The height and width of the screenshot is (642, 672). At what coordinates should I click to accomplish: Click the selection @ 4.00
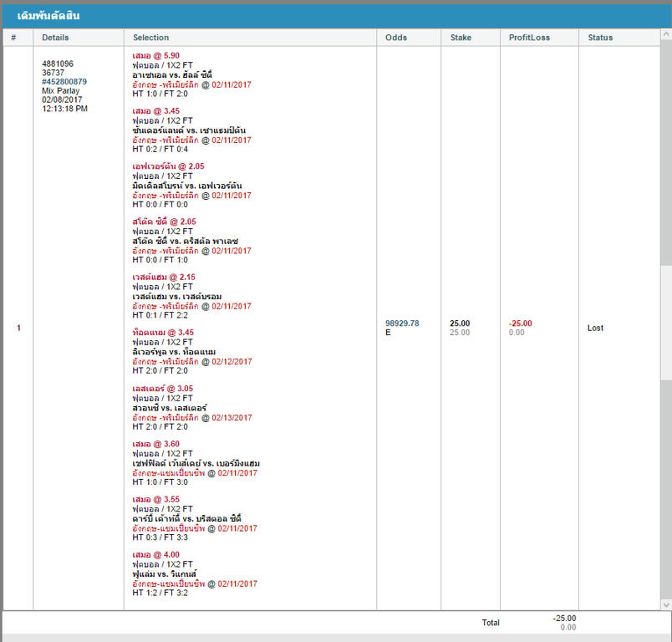(x=156, y=554)
